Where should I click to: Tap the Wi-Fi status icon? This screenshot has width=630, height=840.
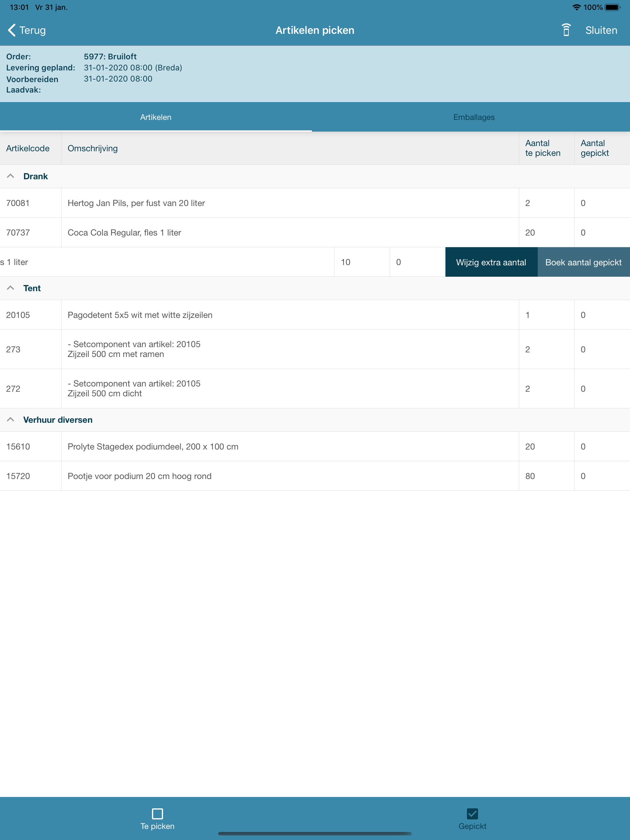(x=576, y=7)
